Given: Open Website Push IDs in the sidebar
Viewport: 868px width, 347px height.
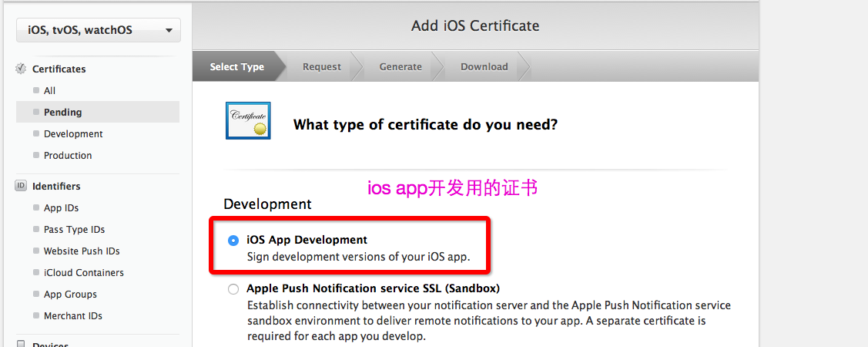Looking at the screenshot, I should tap(82, 251).
